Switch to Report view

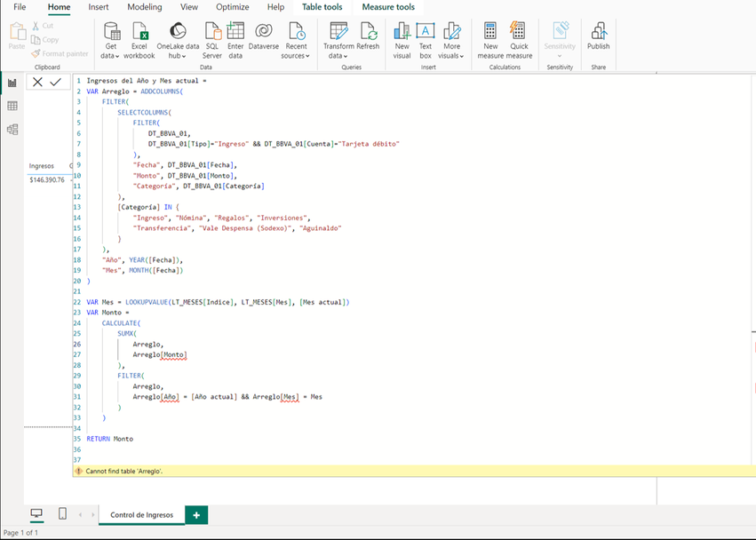12,83
